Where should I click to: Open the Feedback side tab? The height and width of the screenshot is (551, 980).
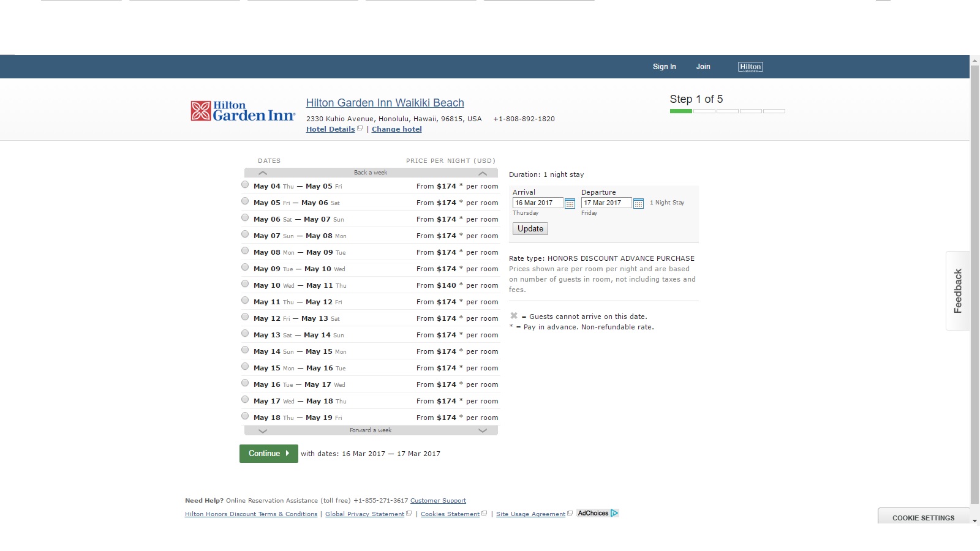(x=958, y=291)
